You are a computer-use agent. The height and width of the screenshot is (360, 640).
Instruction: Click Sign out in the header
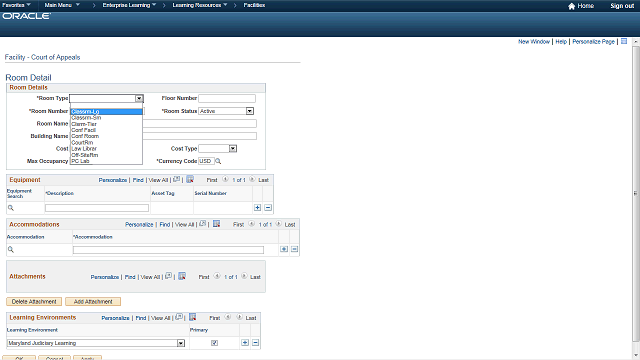tap(622, 6)
